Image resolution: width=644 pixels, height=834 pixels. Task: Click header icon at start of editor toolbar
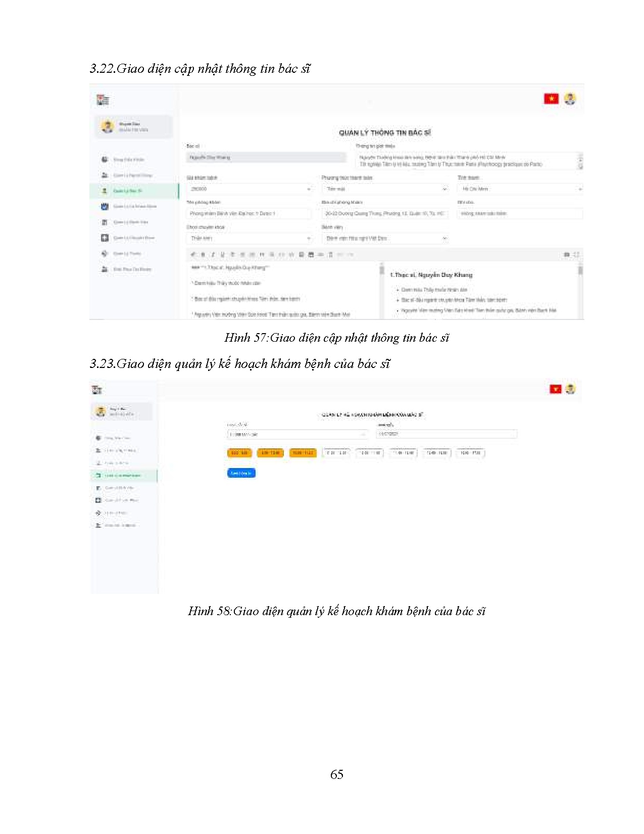coord(193,255)
